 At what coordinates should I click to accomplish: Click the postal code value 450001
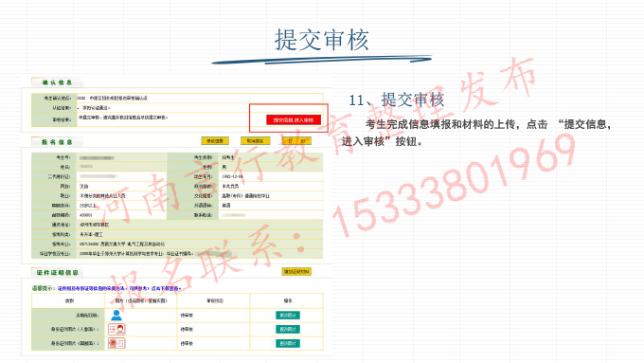click(86, 215)
